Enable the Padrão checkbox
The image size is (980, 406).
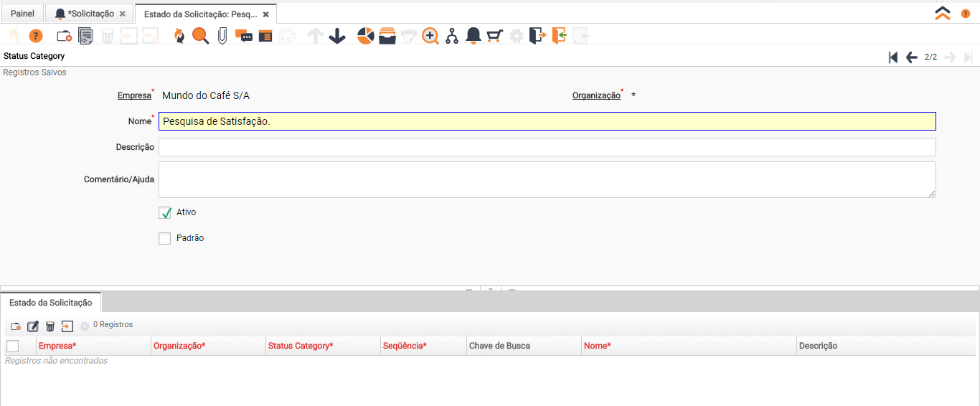click(x=165, y=238)
